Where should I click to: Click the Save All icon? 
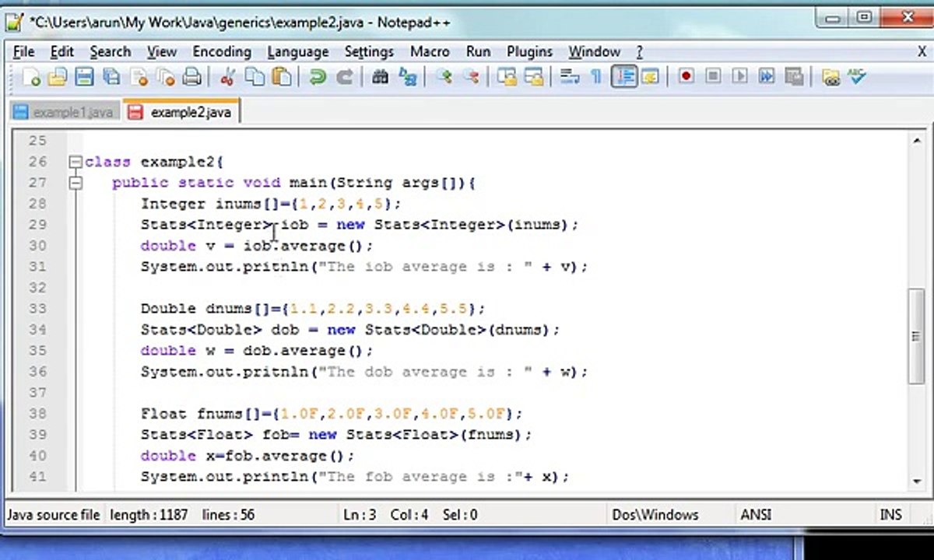(111, 77)
